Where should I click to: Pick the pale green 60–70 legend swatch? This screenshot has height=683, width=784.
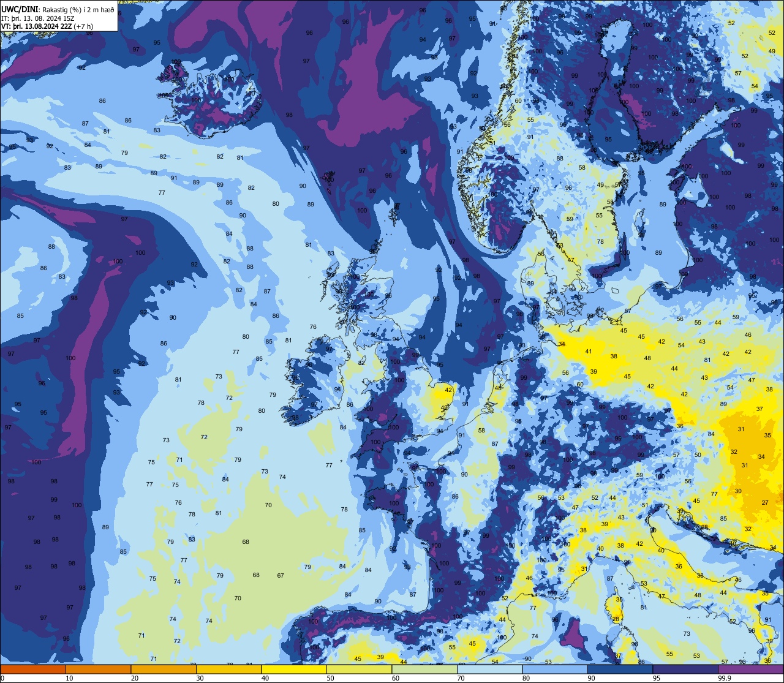point(424,669)
